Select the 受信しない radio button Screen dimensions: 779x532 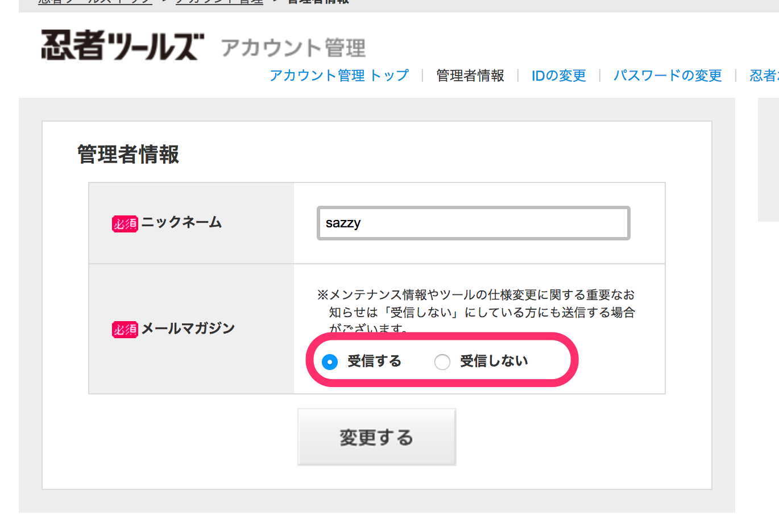coord(442,361)
